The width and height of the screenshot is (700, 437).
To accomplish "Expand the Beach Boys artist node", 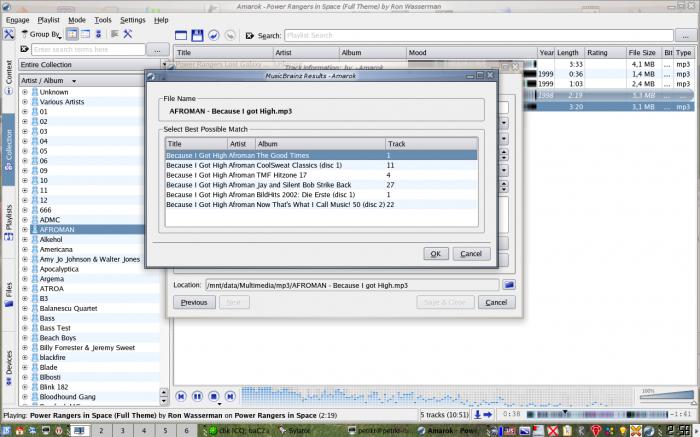I will tap(25, 338).
